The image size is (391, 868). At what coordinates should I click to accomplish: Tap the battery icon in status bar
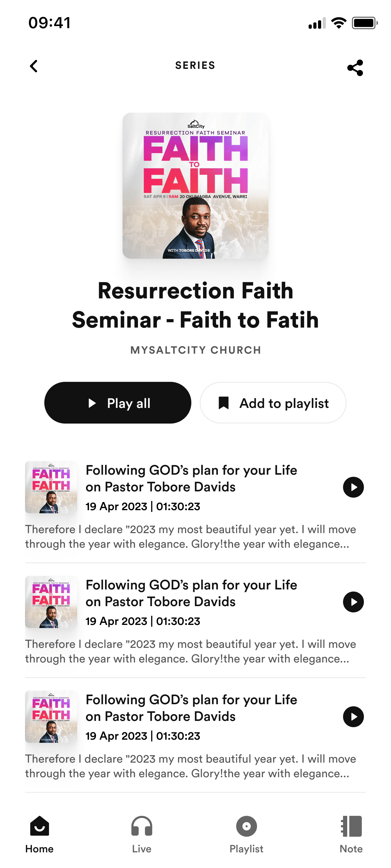point(364,23)
